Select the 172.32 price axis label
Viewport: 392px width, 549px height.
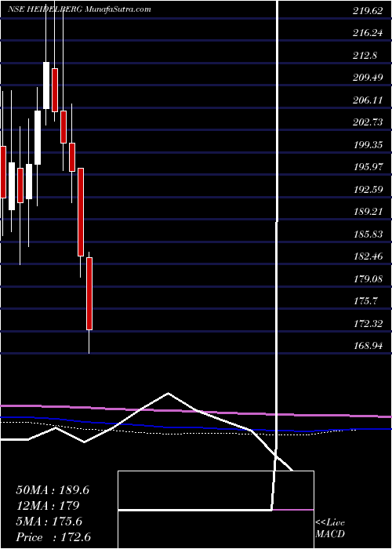pyautogui.click(x=368, y=324)
